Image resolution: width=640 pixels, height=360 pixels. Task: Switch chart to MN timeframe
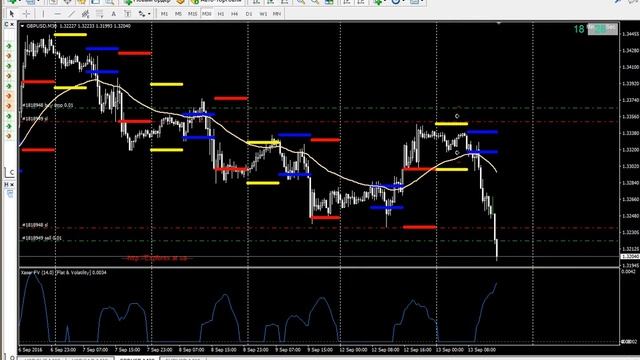277,14
